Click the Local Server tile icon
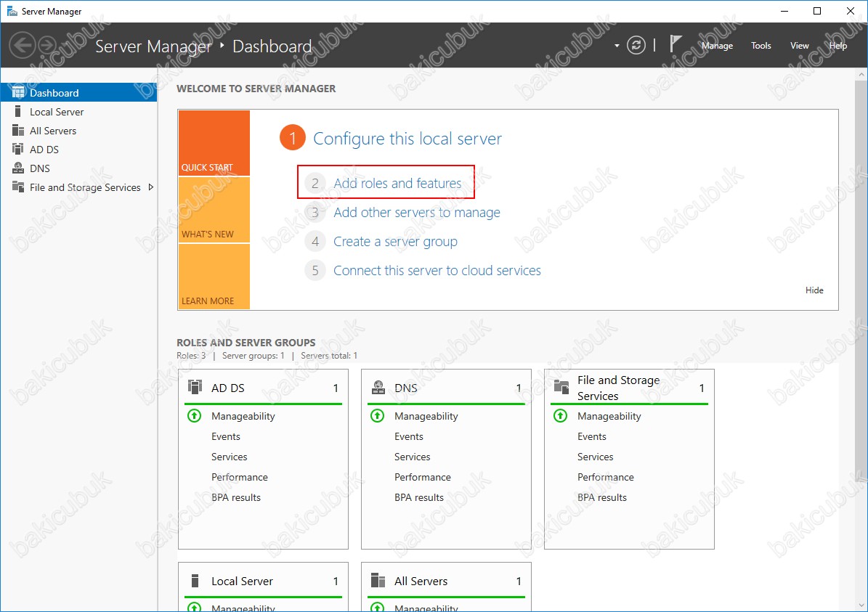Image resolution: width=868 pixels, height=612 pixels. [195, 581]
